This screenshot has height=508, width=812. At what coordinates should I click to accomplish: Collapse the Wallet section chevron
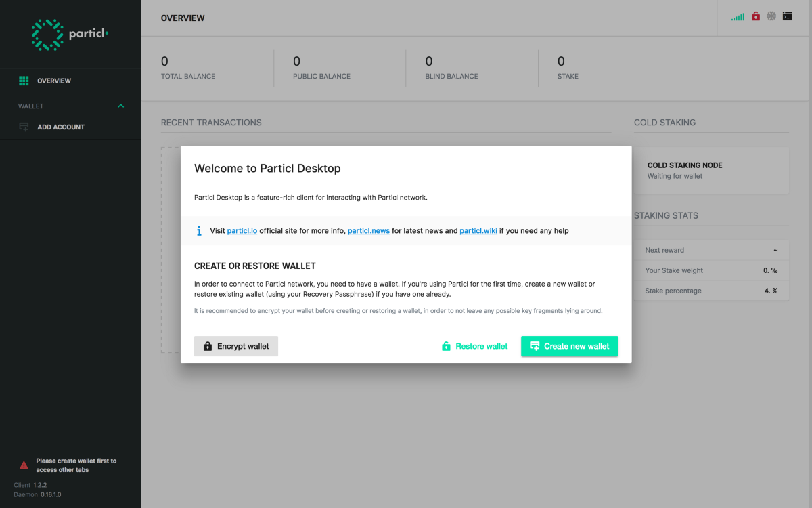click(x=121, y=106)
